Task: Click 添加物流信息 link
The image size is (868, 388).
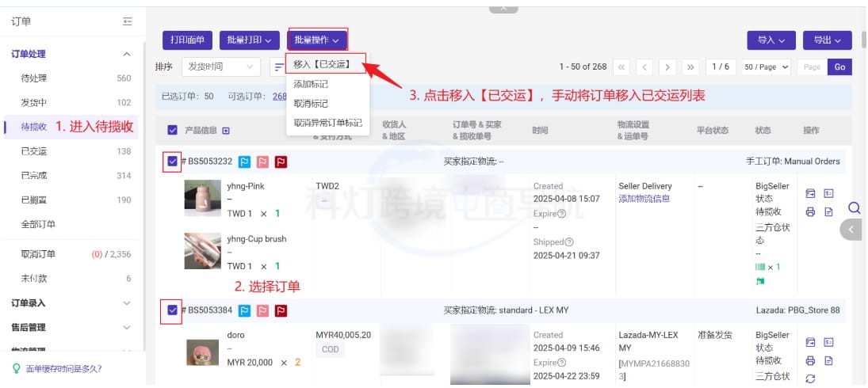Action: pyautogui.click(x=644, y=199)
